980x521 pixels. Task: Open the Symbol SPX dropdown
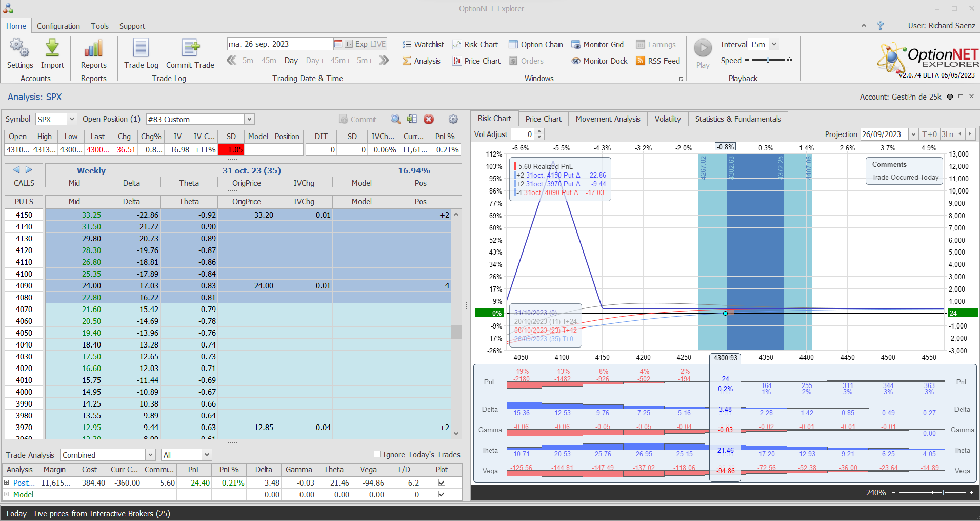[x=72, y=119]
